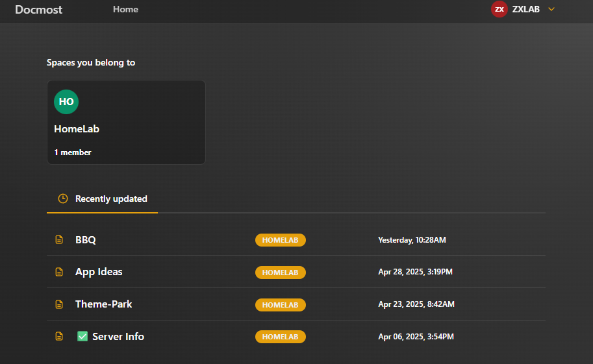Click the Docmost logo text

click(39, 10)
